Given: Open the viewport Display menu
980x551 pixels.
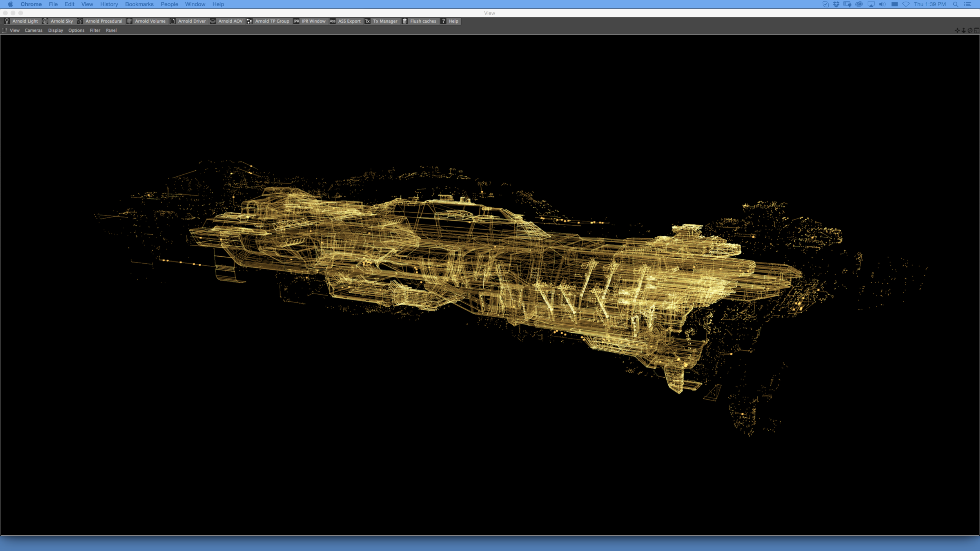Looking at the screenshot, I should point(55,30).
